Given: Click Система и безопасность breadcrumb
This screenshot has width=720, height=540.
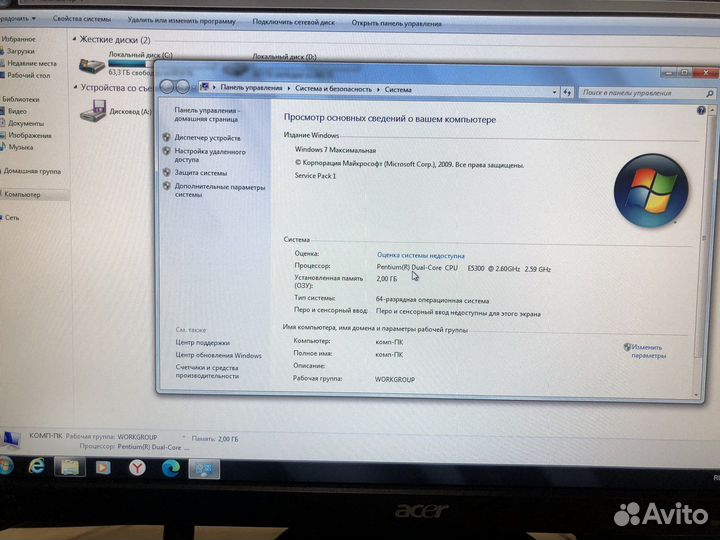Looking at the screenshot, I should (x=333, y=89).
